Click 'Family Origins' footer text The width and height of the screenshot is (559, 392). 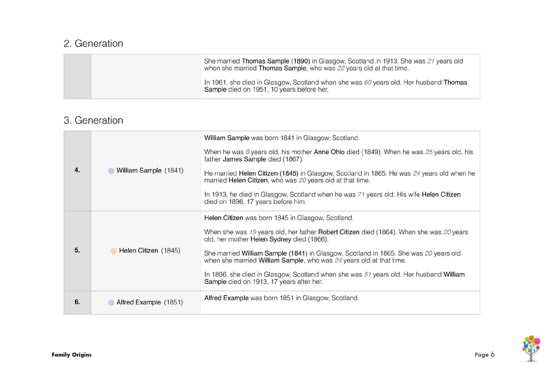[x=72, y=355]
